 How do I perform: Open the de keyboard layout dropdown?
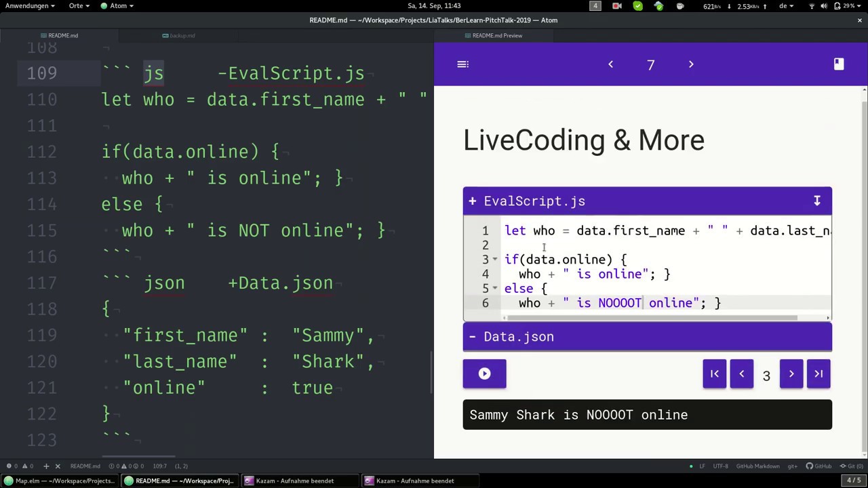click(x=787, y=5)
